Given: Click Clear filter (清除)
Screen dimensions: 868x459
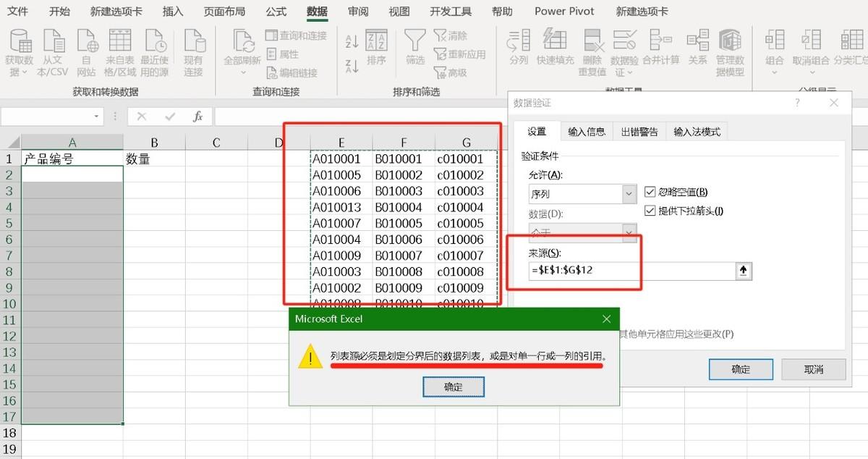Looking at the screenshot, I should [x=451, y=35].
